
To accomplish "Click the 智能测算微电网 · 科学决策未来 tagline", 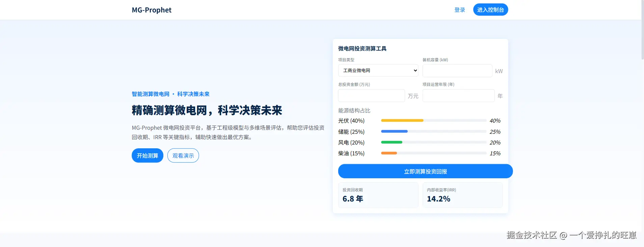I will [170, 94].
